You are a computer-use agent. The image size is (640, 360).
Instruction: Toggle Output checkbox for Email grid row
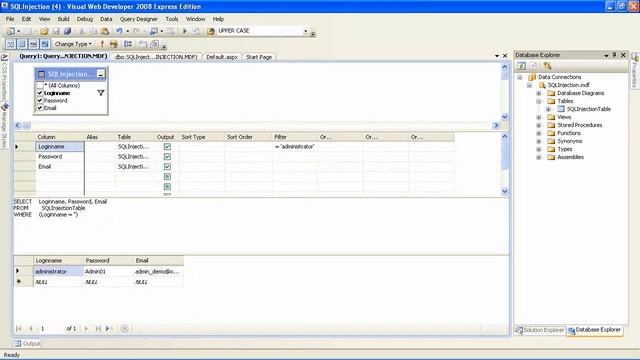click(x=167, y=167)
